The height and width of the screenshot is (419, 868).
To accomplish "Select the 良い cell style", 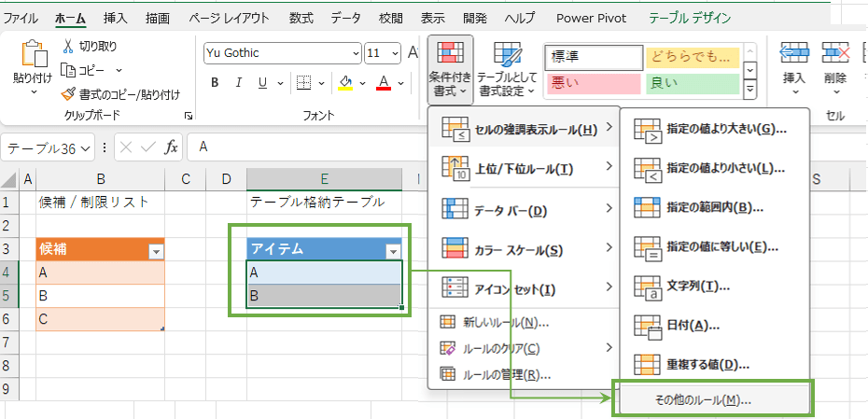I will coord(693,84).
